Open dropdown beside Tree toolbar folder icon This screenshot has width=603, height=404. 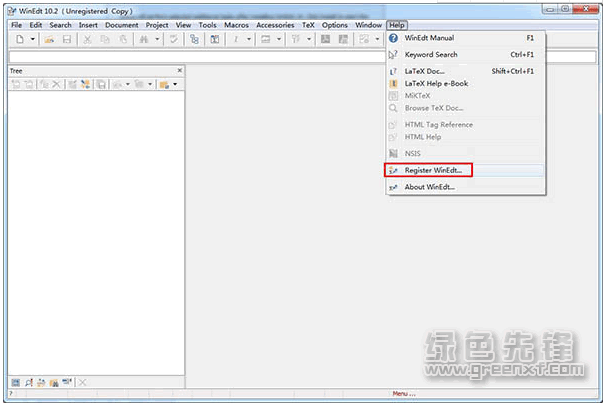tap(175, 84)
